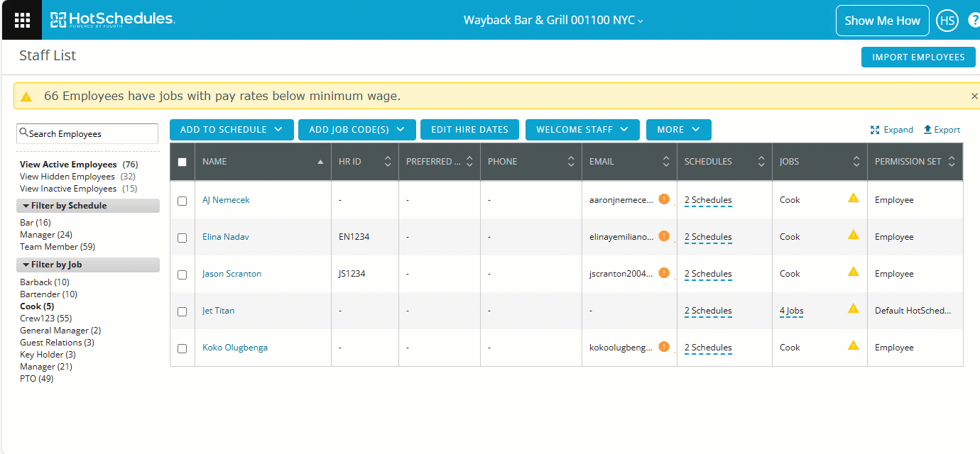Click the pay rate warning icon for Jason Scranton
The width and height of the screenshot is (980, 454).
coord(854,272)
